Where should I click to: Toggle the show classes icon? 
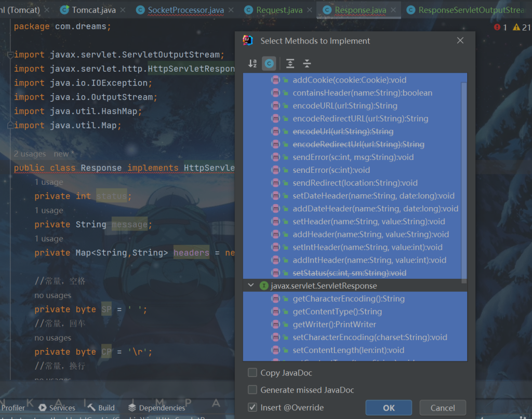tap(269, 63)
